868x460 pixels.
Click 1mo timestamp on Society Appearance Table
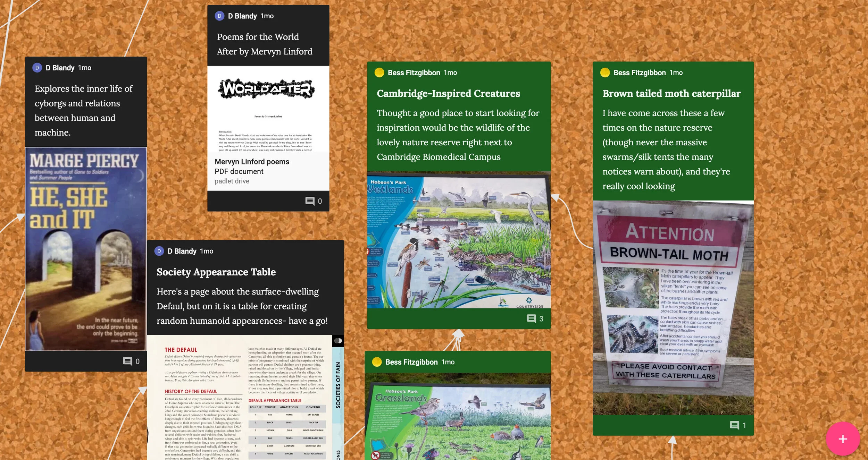pyautogui.click(x=207, y=251)
